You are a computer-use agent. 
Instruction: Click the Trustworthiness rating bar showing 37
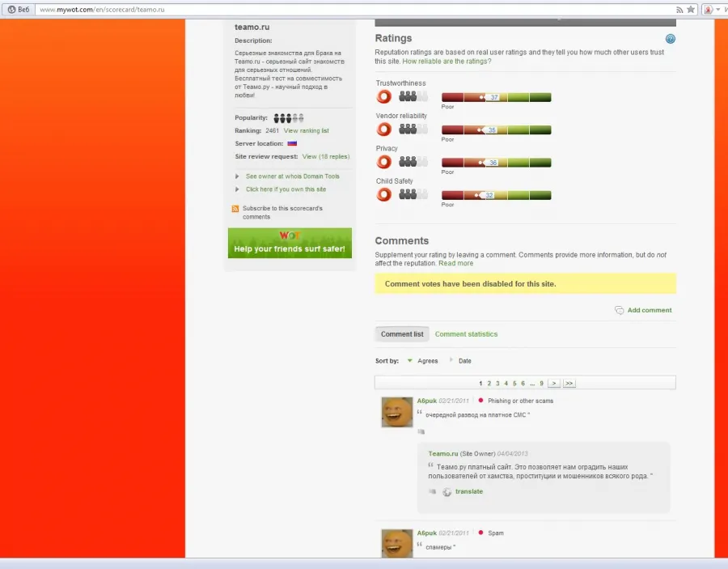pos(496,97)
